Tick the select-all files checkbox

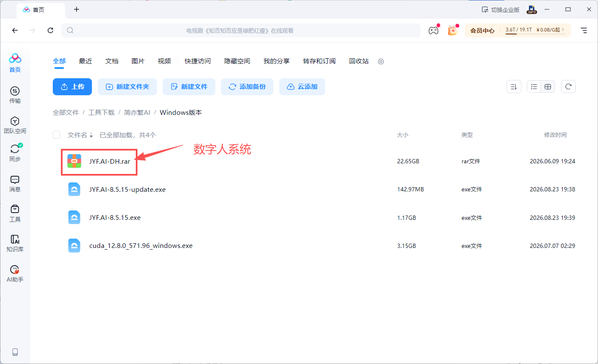[56, 135]
